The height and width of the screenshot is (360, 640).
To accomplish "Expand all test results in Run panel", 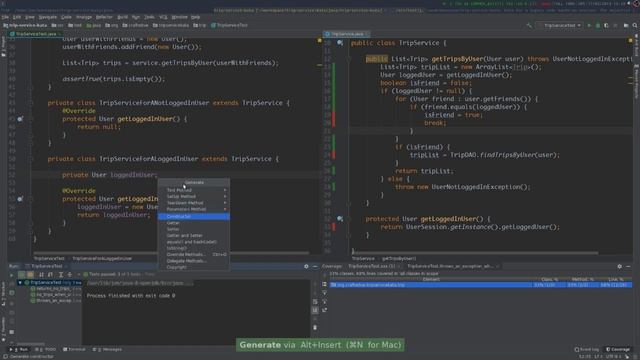I will 60,275.
